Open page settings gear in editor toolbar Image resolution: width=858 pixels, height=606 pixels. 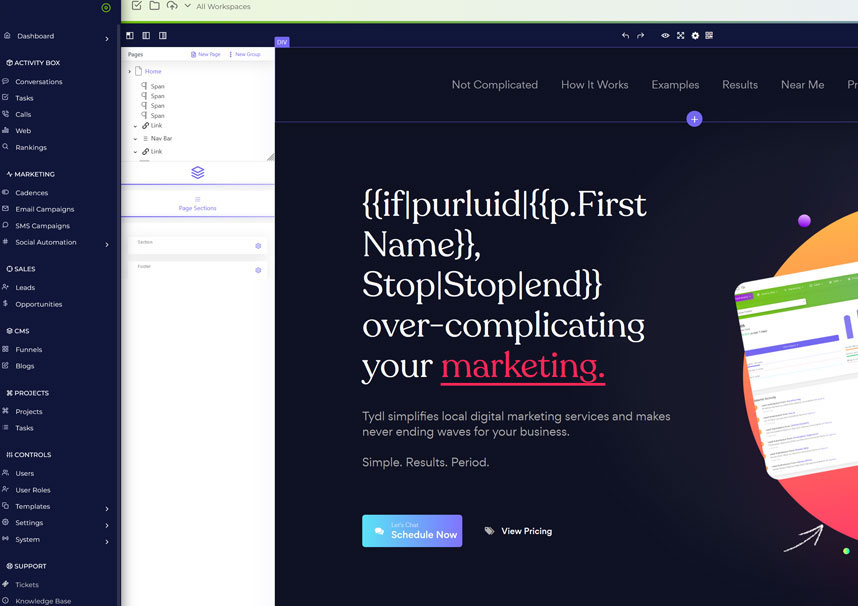click(x=695, y=36)
